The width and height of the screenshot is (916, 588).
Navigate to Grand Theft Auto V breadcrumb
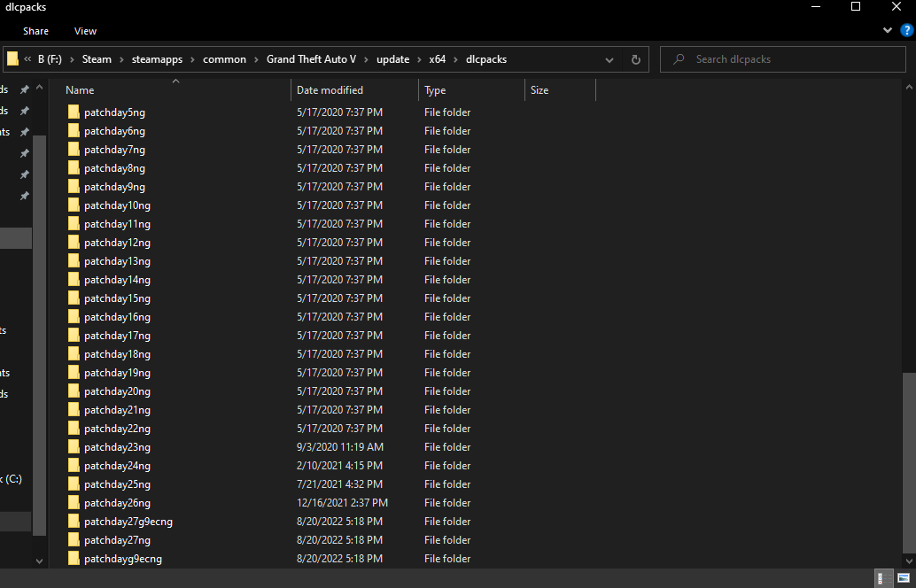pyautogui.click(x=311, y=59)
